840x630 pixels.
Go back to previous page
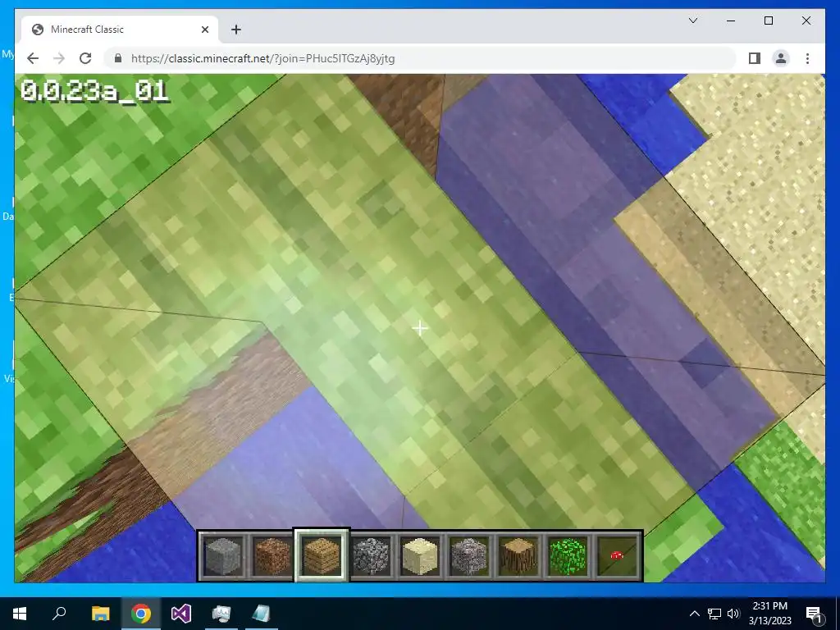[33, 58]
